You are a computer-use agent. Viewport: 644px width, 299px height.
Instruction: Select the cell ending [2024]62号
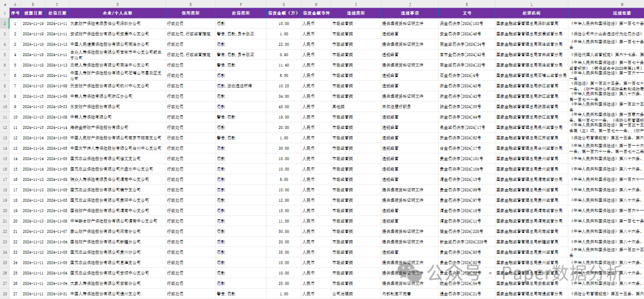(x=467, y=138)
